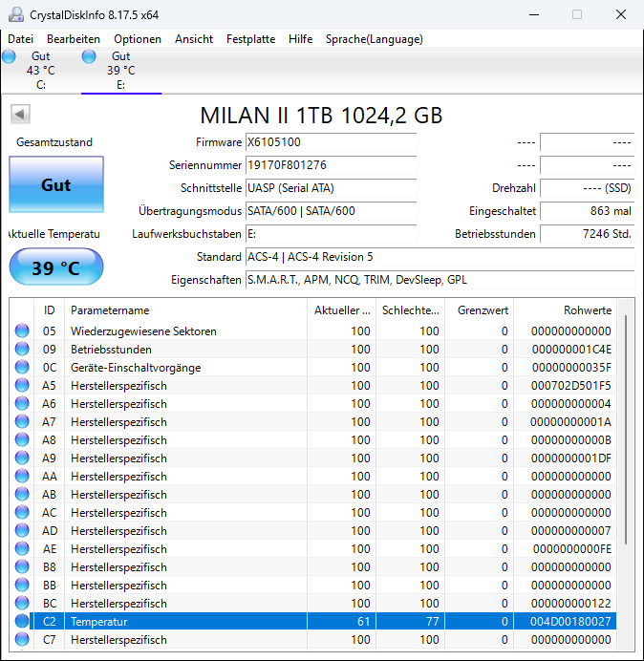644x661 pixels.
Task: Click status circle for ID 0C row
Action: pos(22,367)
